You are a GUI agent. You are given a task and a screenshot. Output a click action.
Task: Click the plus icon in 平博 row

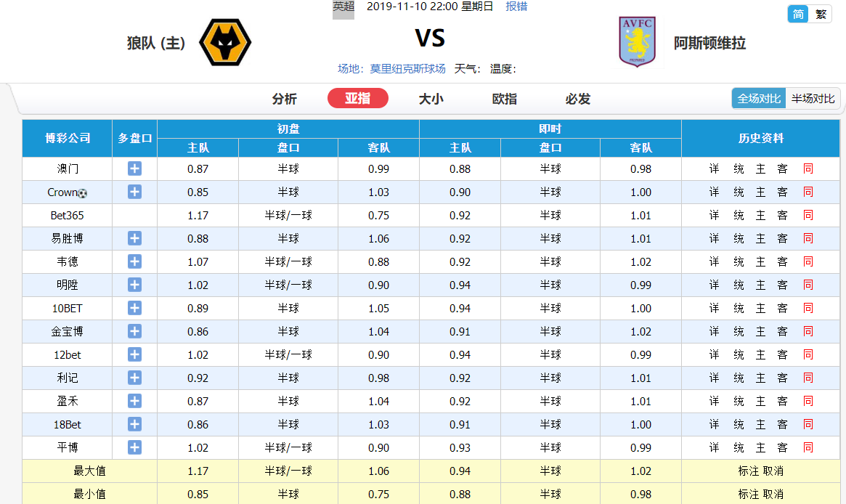coord(134,447)
